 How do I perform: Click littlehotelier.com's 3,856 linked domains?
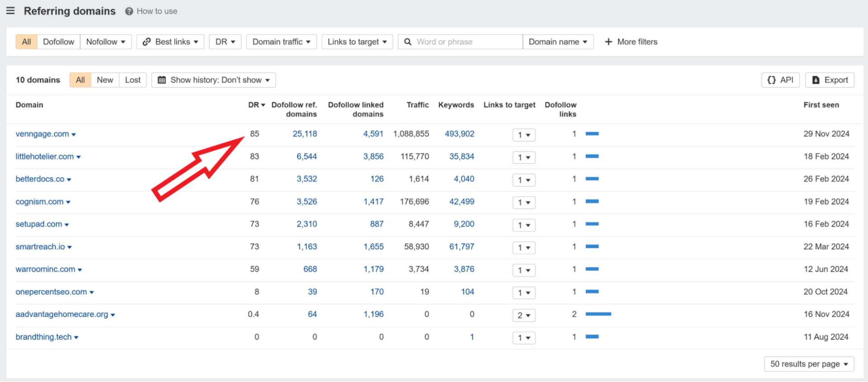[x=373, y=157]
